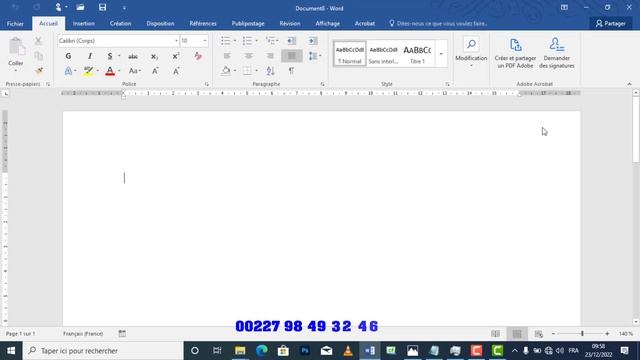This screenshot has height=360, width=640.
Task: Toggle underline formatting (S)
Action: pyautogui.click(x=109, y=56)
